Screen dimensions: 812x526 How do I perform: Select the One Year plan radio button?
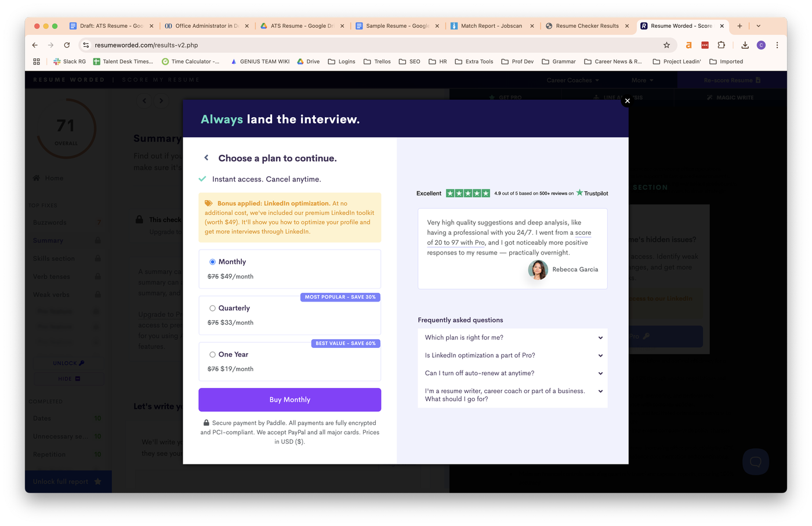coord(212,355)
